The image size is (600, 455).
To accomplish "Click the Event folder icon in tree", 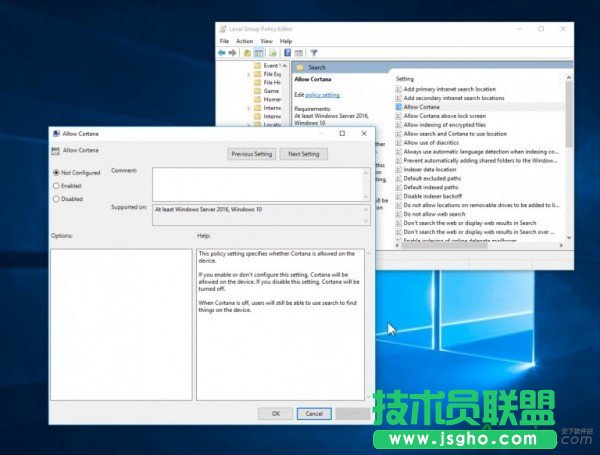I will pyautogui.click(x=258, y=65).
